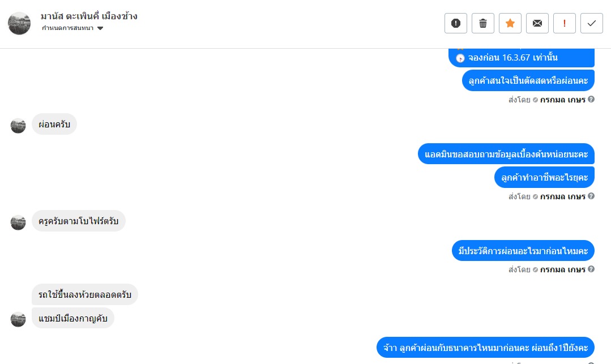Open customer profile picture in header
The height and width of the screenshot is (364, 611).
pyautogui.click(x=19, y=23)
